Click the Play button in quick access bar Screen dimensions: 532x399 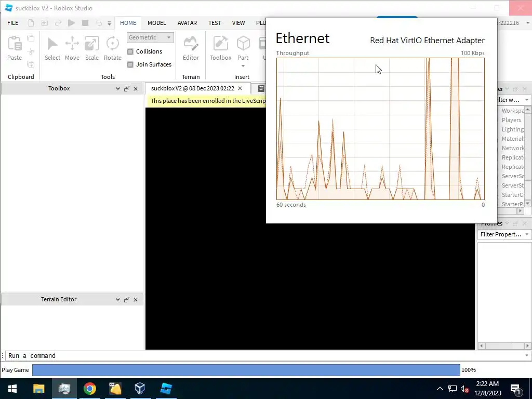[71, 23]
